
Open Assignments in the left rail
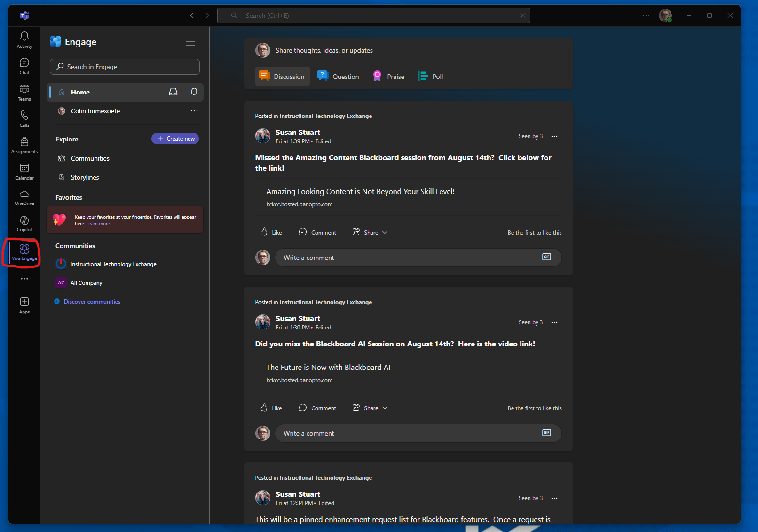point(24,145)
